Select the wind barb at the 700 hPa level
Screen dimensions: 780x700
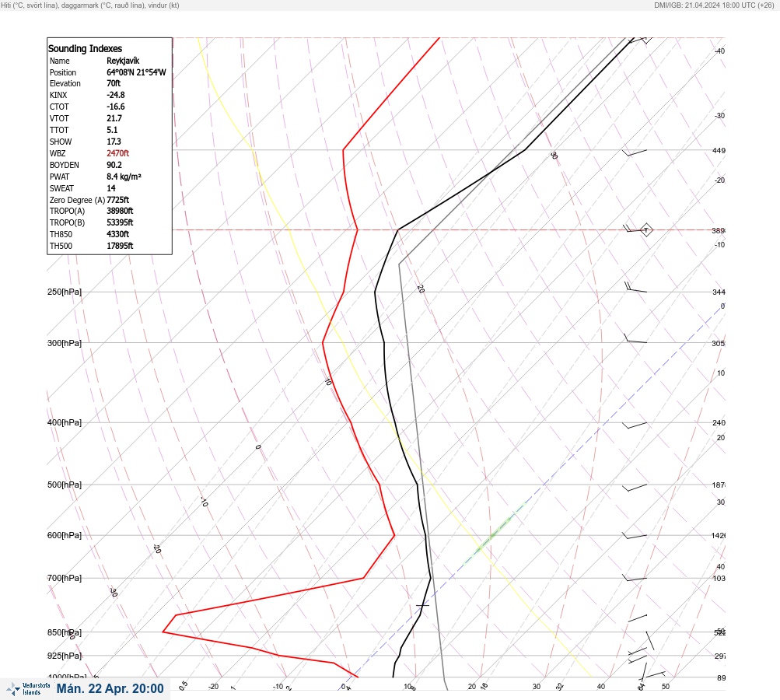(635, 579)
